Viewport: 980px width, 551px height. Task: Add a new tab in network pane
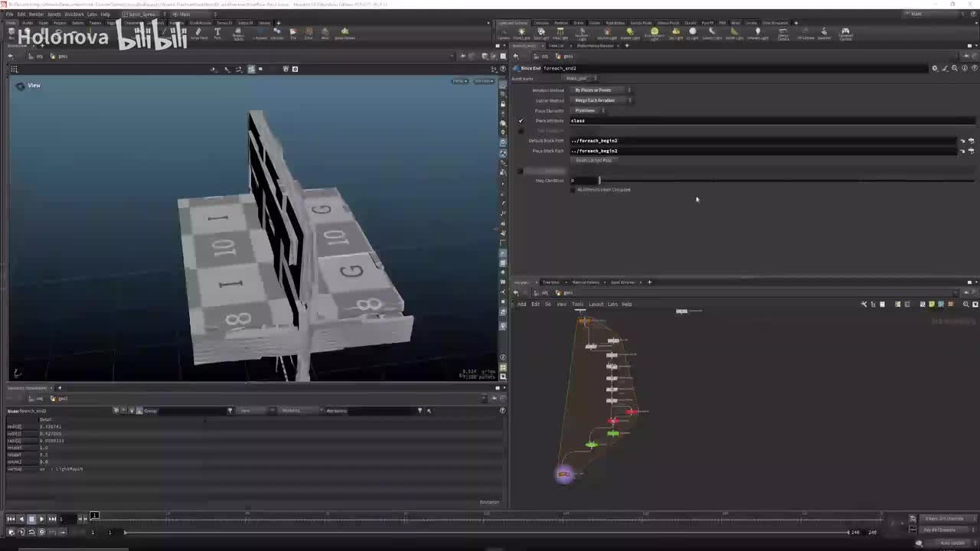pos(649,282)
